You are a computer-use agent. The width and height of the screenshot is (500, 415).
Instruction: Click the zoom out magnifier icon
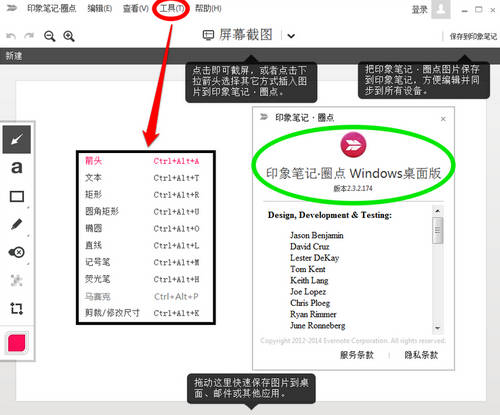pyautogui.click(x=50, y=36)
